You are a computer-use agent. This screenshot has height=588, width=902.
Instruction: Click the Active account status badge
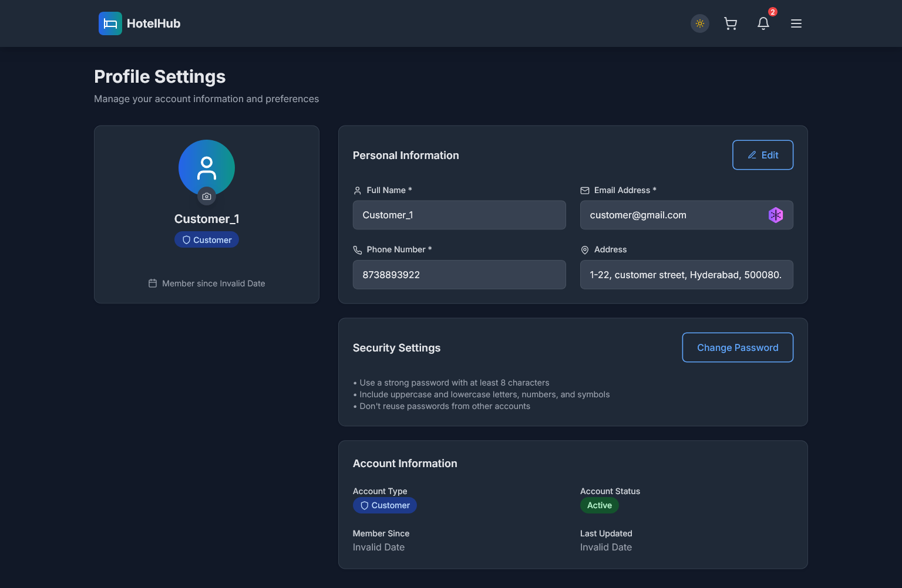[x=600, y=505]
